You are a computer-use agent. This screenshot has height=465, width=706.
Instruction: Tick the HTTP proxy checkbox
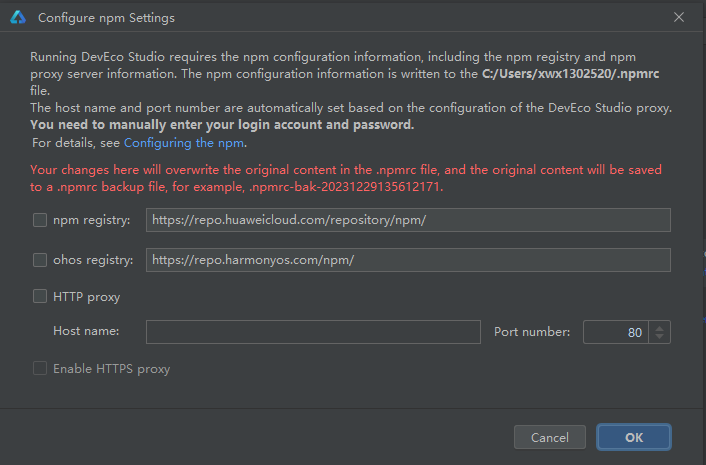(x=40, y=296)
